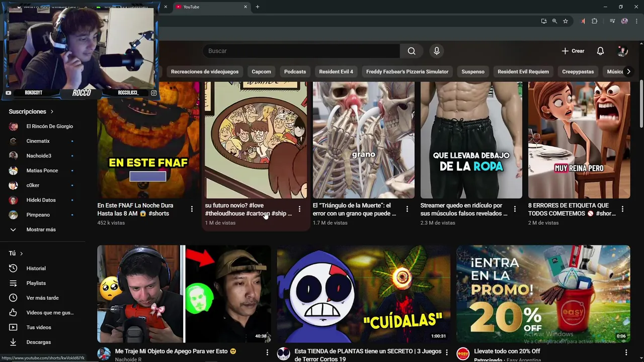
Task: Open options for 'Esta TIENDA de PLANTAS' video
Action: [x=447, y=352]
